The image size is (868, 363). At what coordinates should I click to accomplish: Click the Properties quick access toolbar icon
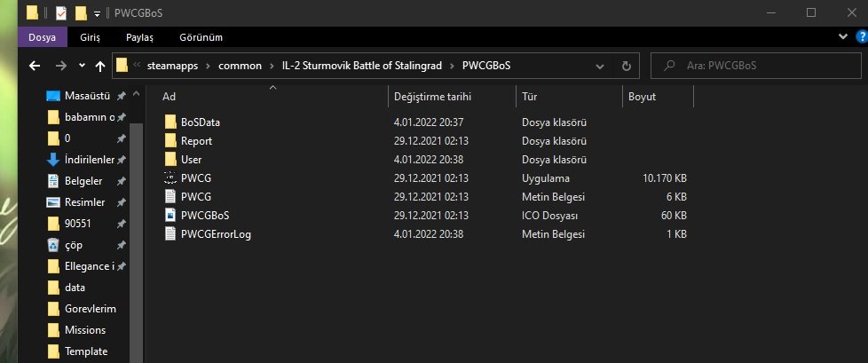(61, 12)
